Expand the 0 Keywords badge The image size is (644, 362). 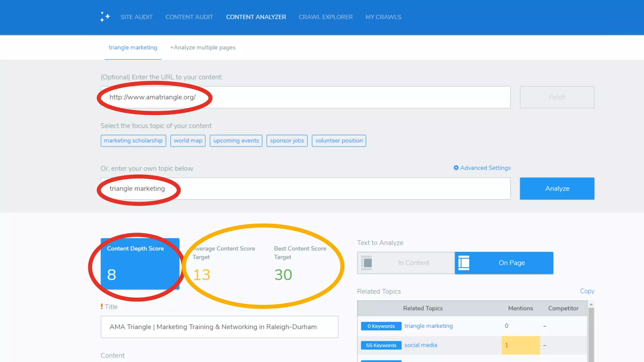pos(381,326)
